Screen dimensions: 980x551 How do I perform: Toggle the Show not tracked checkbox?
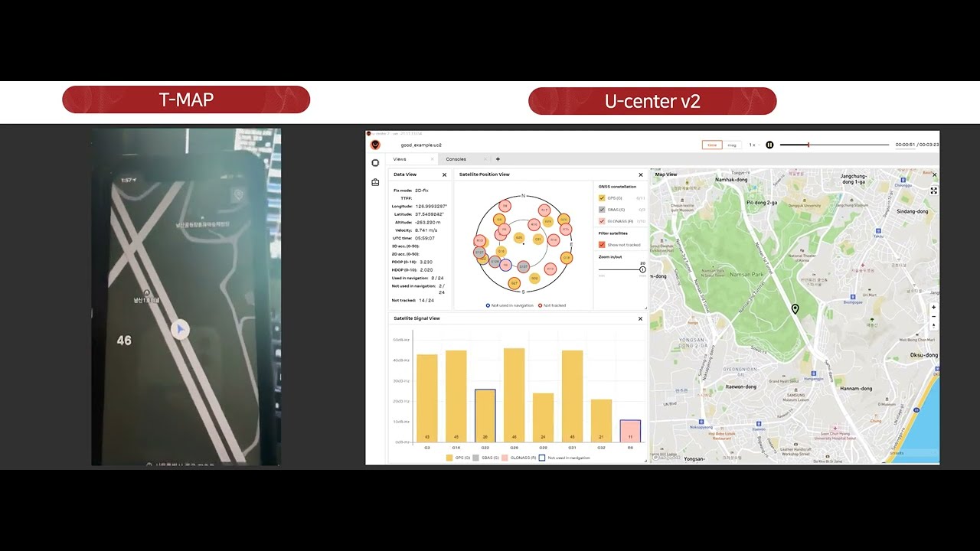[602, 245]
